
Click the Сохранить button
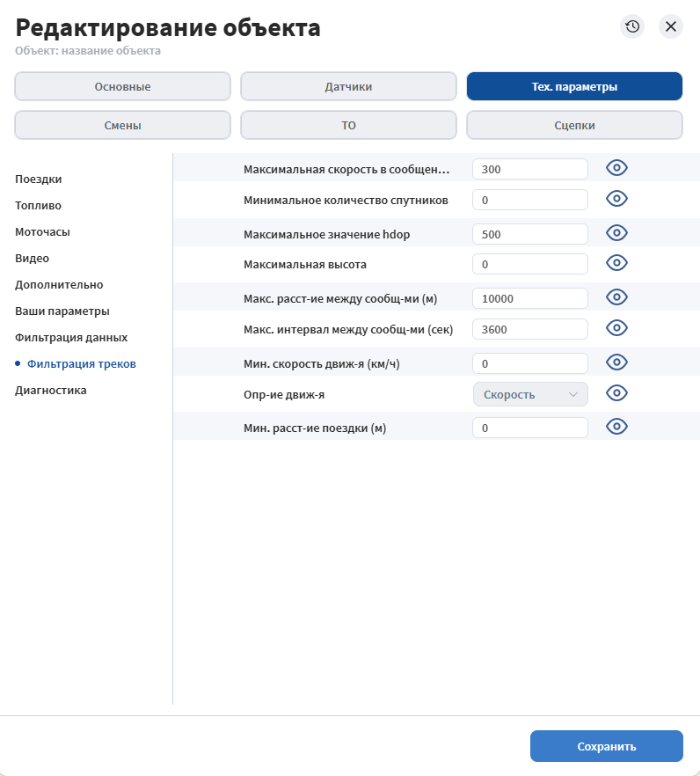[607, 746]
